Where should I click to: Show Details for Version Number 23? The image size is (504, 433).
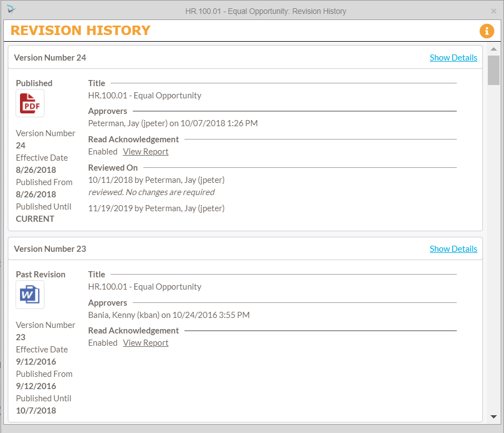[453, 249]
